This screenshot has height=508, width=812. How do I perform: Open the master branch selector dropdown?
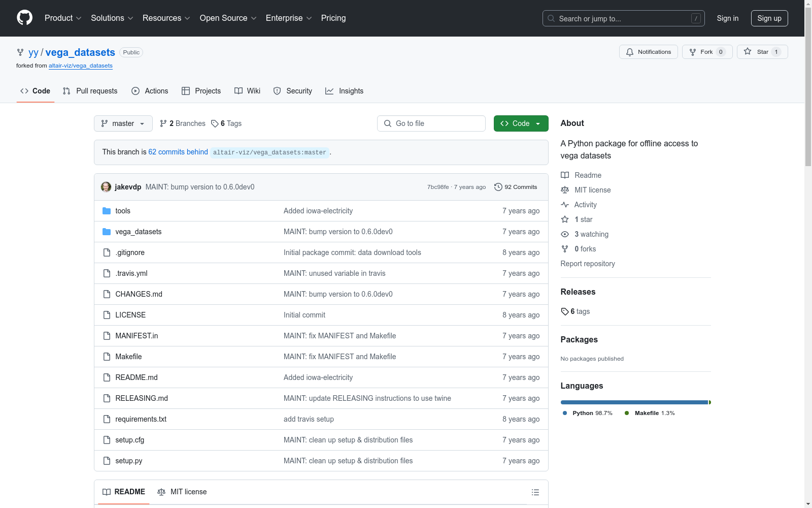pos(123,123)
